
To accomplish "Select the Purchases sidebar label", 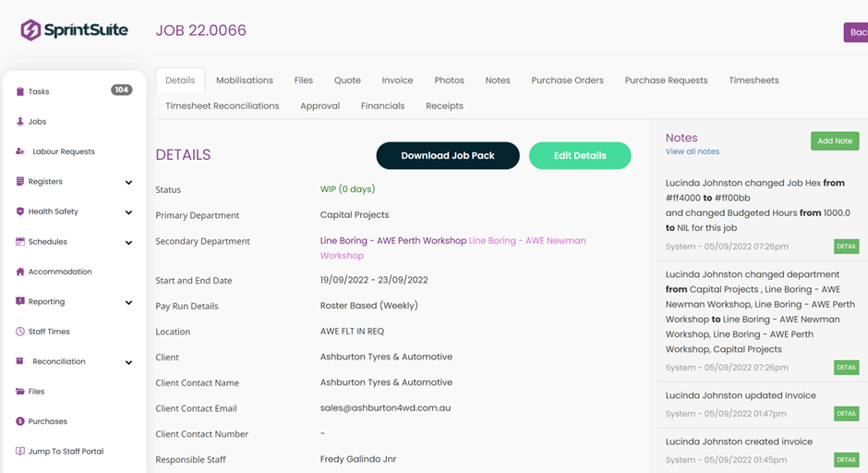I will [48, 421].
